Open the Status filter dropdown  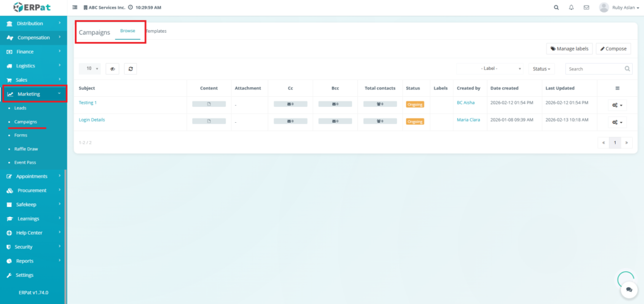541,69
